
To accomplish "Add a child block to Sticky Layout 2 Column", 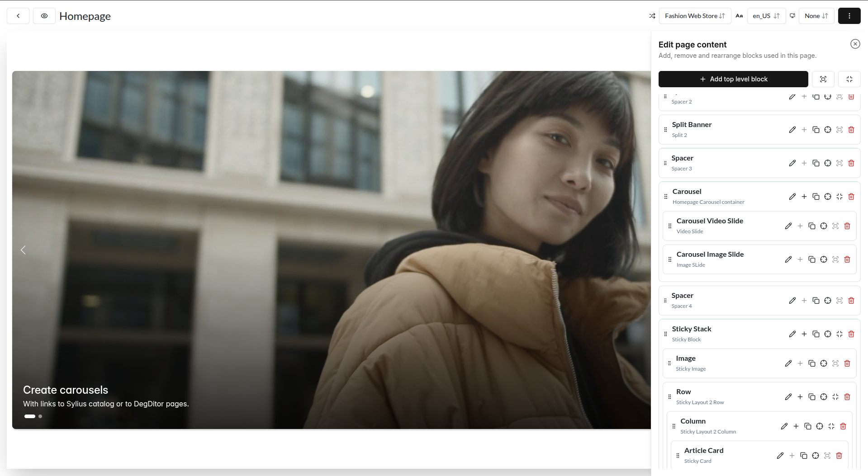I will [x=796, y=426].
